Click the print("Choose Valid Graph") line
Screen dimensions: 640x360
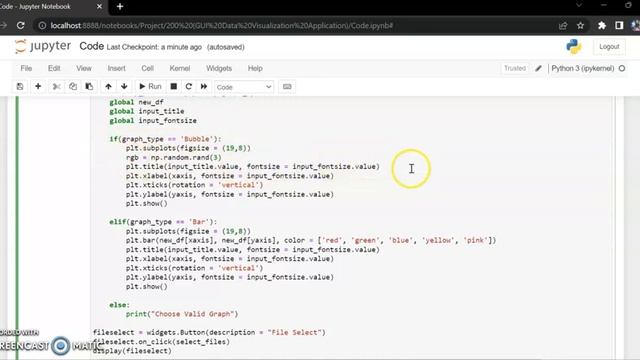click(182, 313)
